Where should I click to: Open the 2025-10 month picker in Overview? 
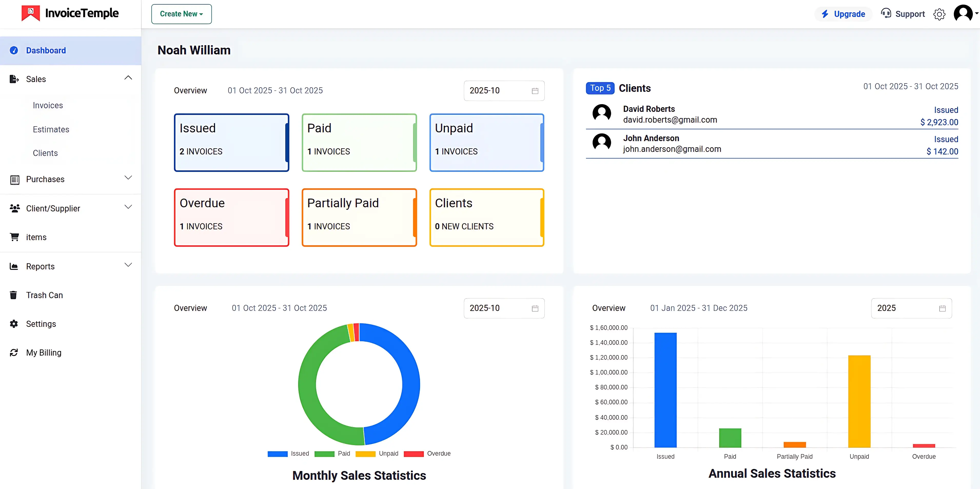(504, 91)
